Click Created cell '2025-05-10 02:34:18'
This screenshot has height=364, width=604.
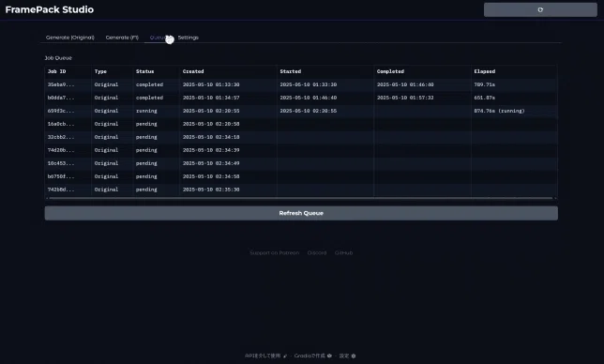click(x=228, y=137)
